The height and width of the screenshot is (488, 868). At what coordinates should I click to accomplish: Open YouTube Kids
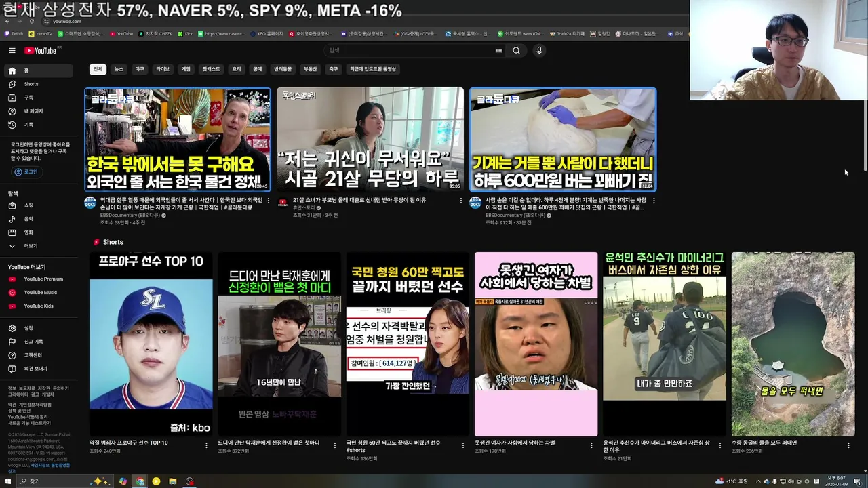[x=39, y=306]
